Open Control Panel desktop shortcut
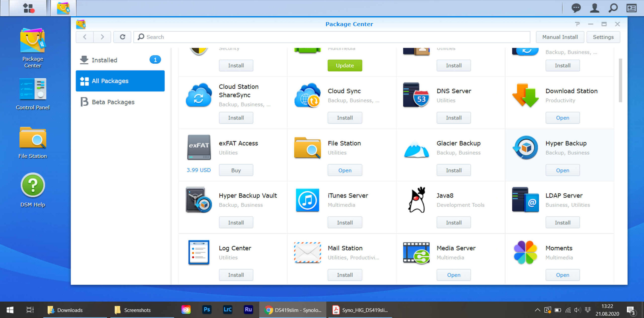Viewport: 644px width, 318px height. tap(32, 94)
